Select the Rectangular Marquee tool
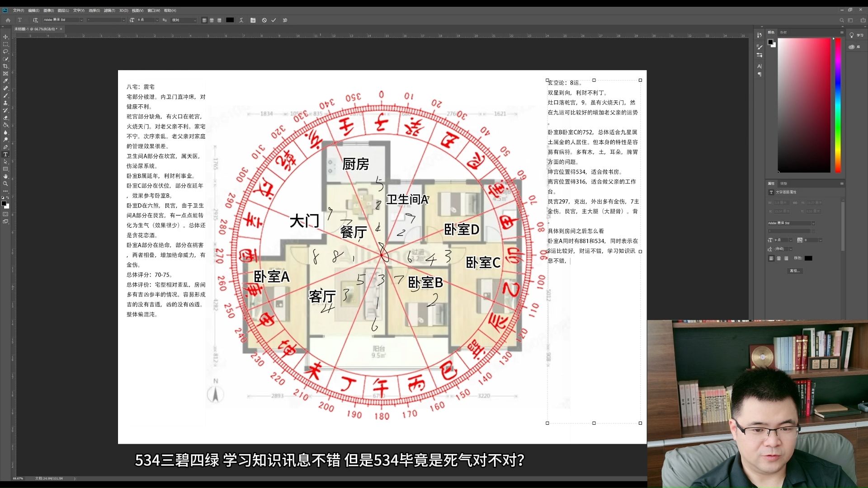Image resolution: width=868 pixels, height=488 pixels. 5,44
